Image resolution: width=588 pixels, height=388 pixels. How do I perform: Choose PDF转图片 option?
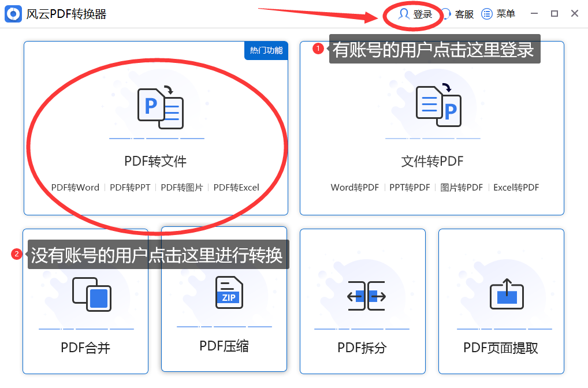point(182,188)
